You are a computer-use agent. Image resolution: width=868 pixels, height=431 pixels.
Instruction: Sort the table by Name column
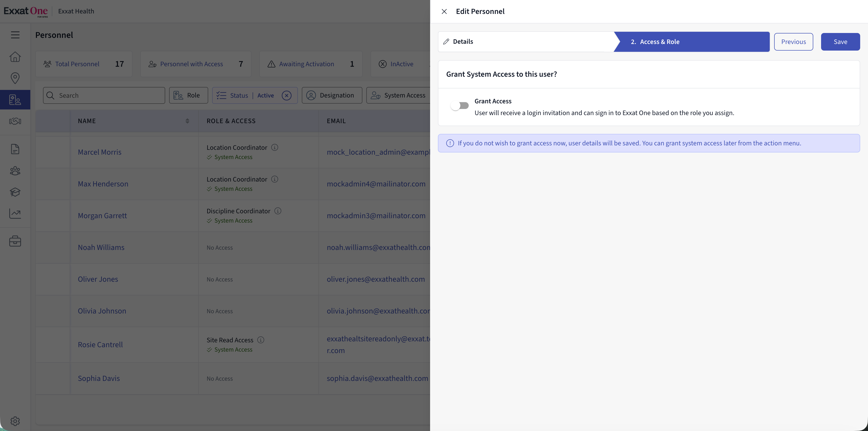187,121
